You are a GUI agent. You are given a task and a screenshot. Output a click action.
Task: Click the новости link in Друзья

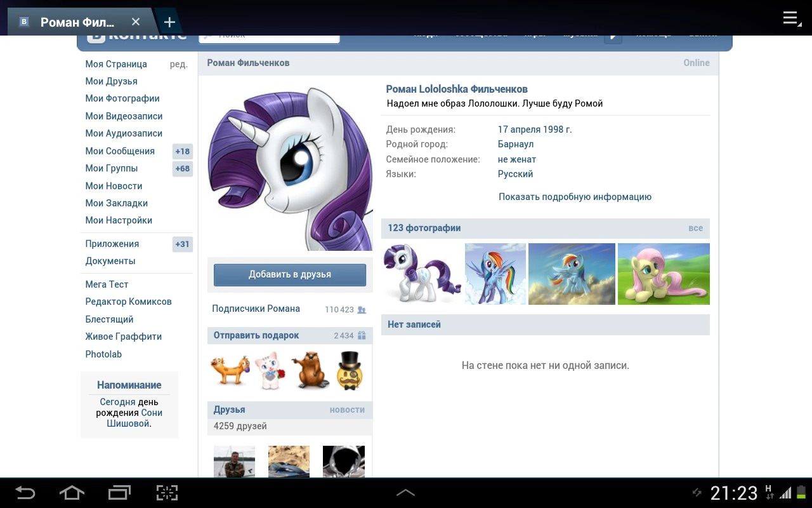347,410
